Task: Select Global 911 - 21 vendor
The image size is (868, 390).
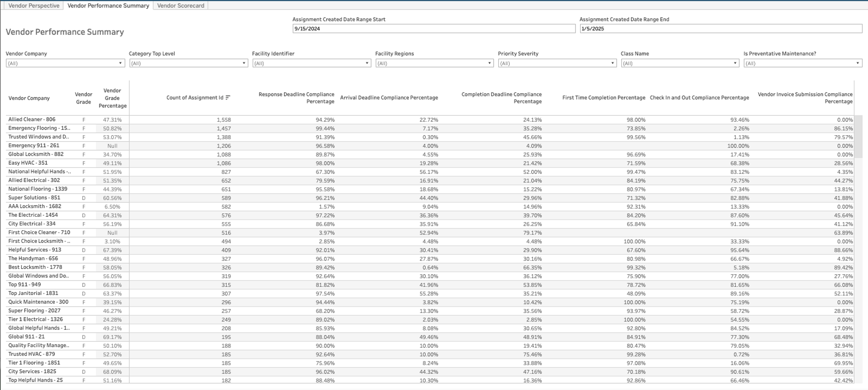Action: coord(26,337)
